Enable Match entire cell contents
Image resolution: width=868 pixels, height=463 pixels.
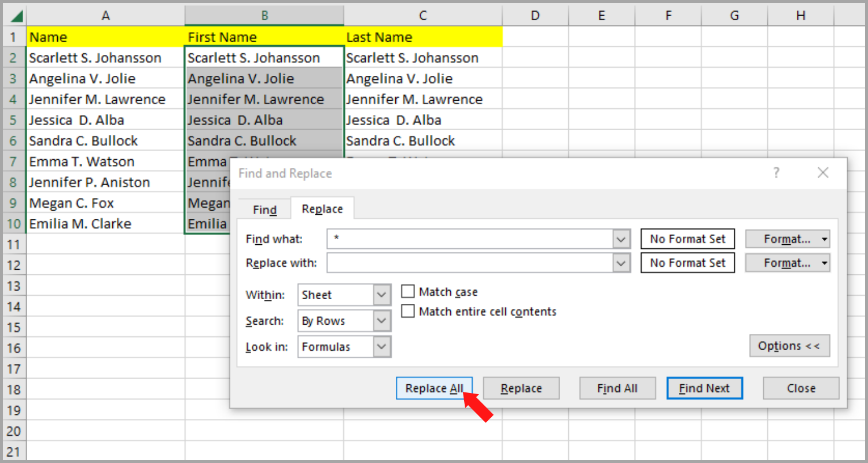click(407, 311)
